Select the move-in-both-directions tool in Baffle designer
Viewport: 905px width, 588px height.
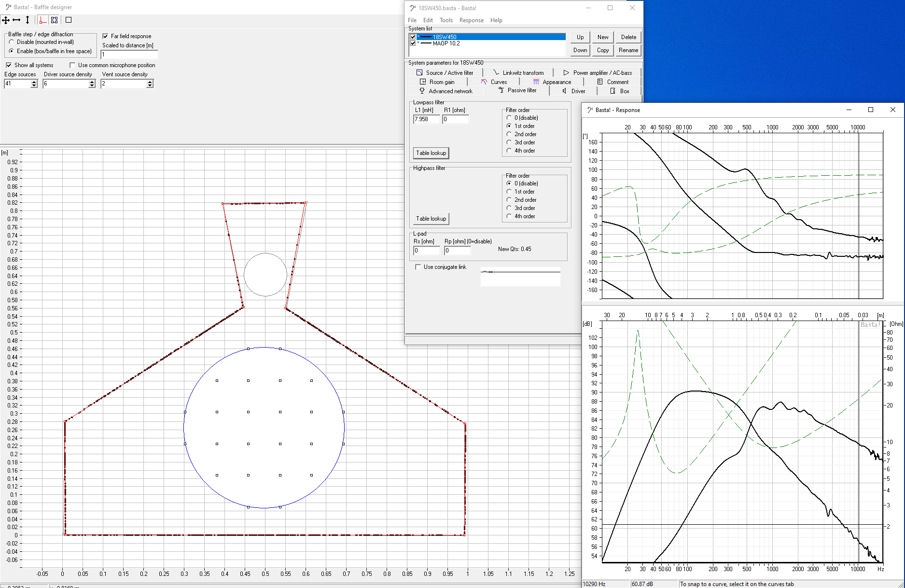tap(6, 20)
